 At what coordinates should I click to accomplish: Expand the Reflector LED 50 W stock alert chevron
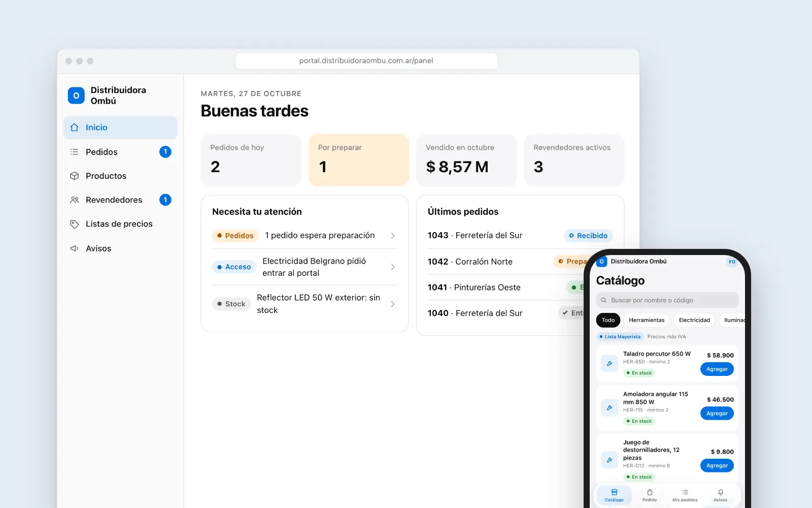393,304
